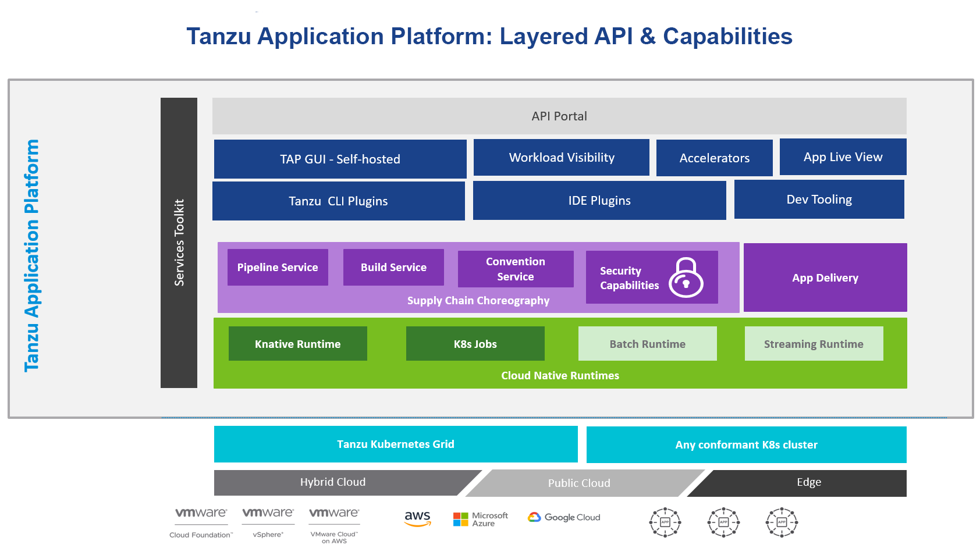Select the TAP GUI - Self-hosted box
Screen dimensions: 980x548
pyautogui.click(x=340, y=159)
